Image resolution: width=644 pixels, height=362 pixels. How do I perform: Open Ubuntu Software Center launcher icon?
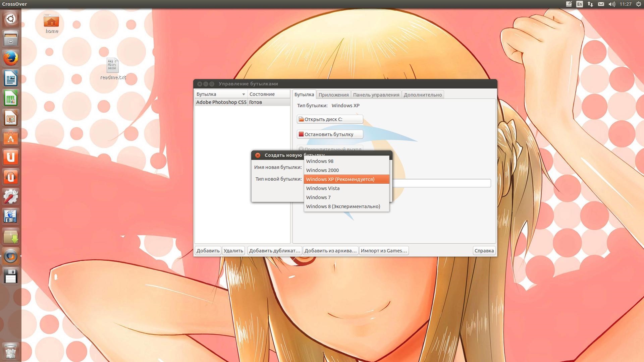[x=11, y=137]
